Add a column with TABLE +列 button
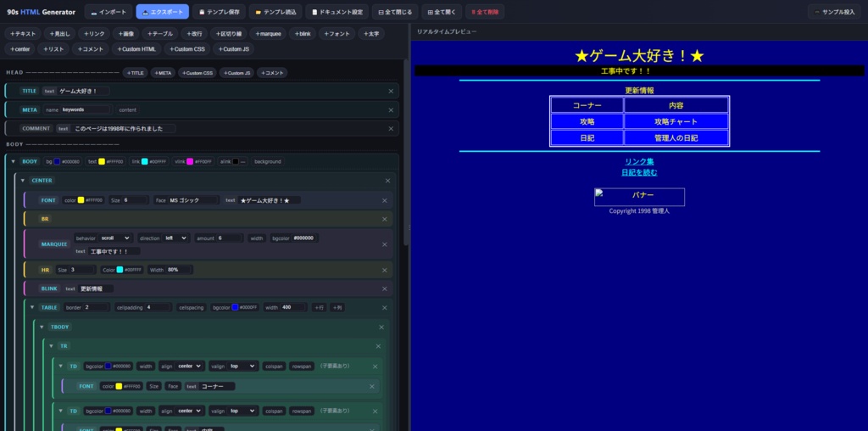This screenshot has width=868, height=431. click(337, 307)
